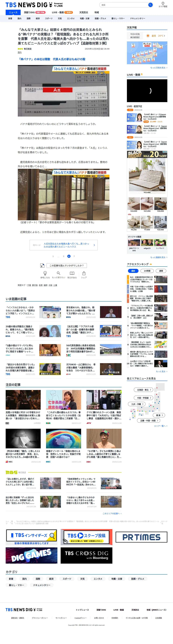Open the TBSインサイダーズ banner

[x=31, y=537]
